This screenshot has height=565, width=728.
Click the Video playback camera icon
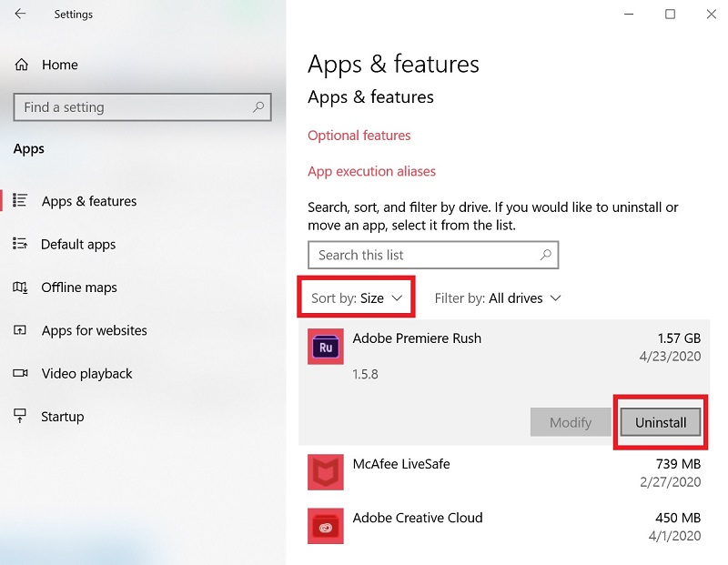click(20, 373)
